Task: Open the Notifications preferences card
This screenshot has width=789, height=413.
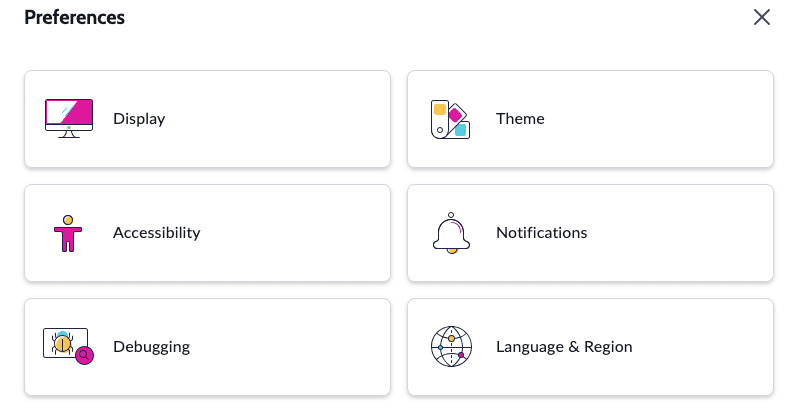Action: 590,233
